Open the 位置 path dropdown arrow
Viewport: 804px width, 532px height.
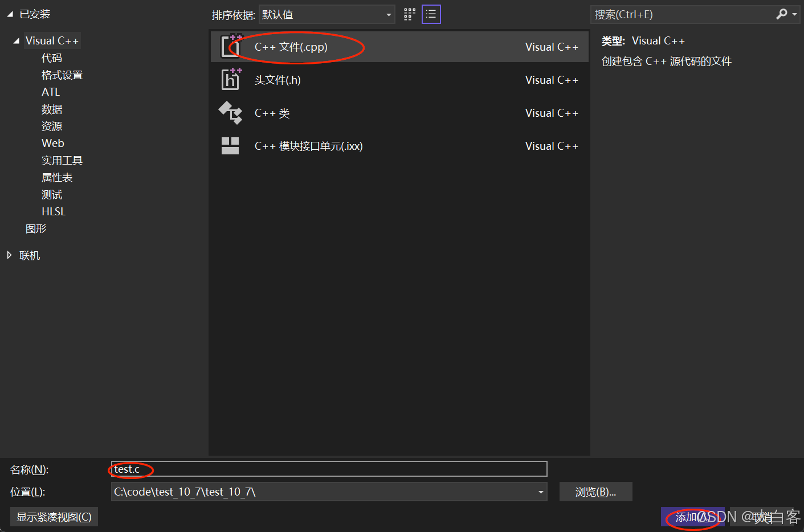pos(541,492)
